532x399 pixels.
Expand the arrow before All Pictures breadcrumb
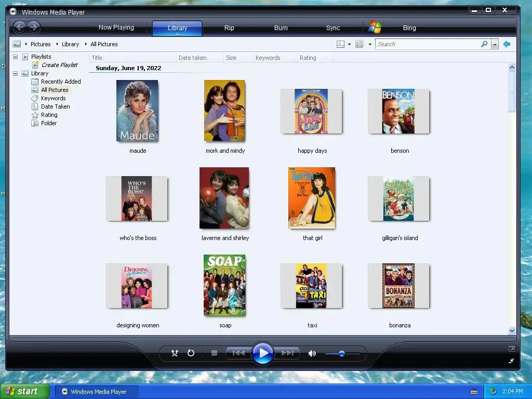point(86,44)
